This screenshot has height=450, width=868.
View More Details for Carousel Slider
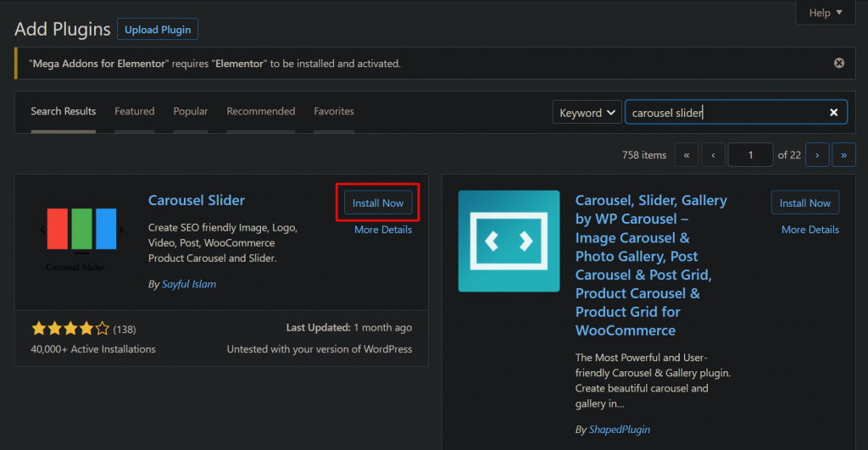(383, 229)
